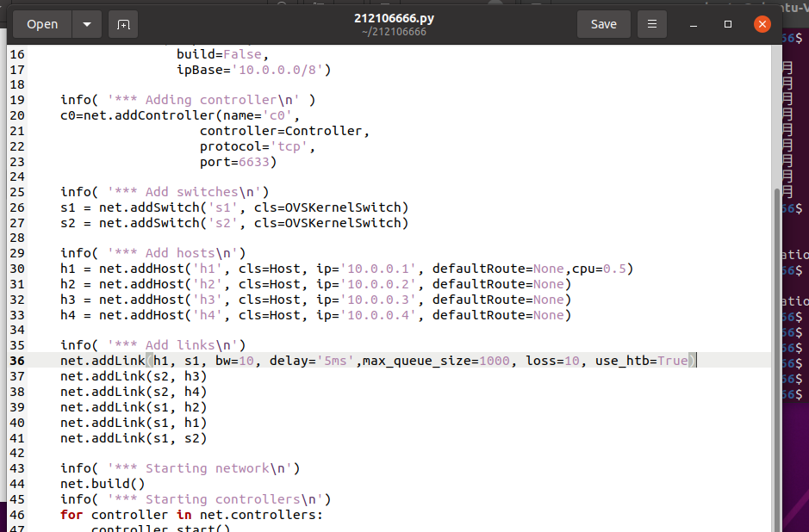Click the s1 = net.addSwitch line

234,207
